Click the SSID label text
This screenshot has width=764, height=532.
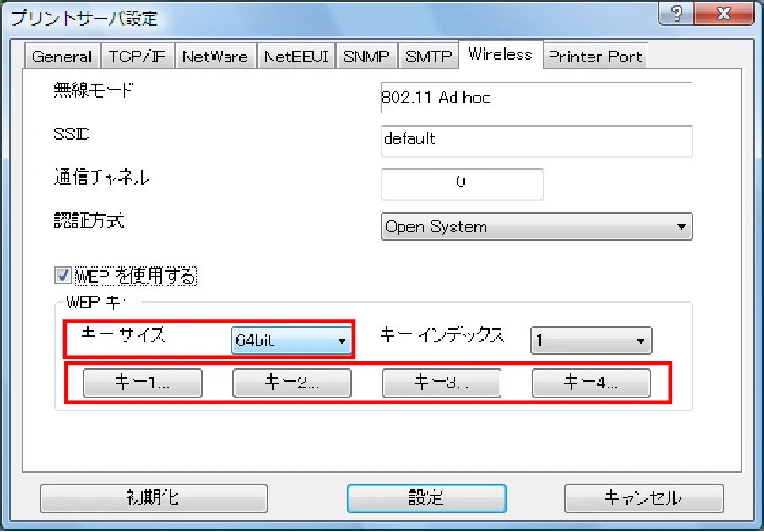tap(72, 134)
